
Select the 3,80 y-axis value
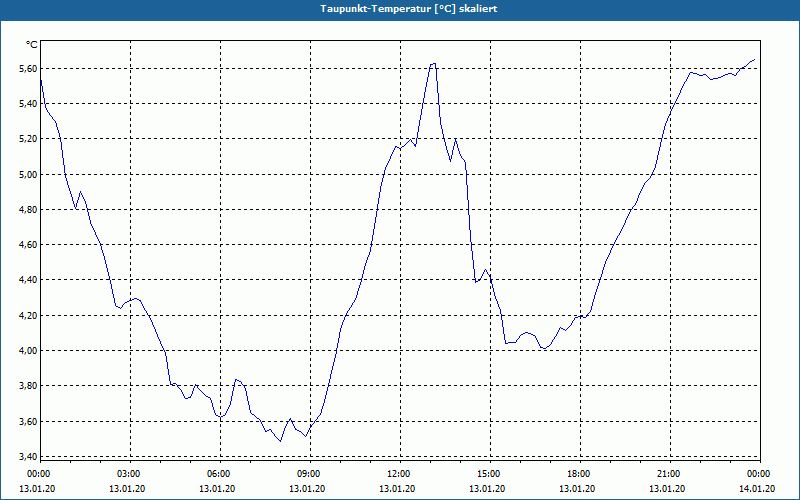pos(29,386)
